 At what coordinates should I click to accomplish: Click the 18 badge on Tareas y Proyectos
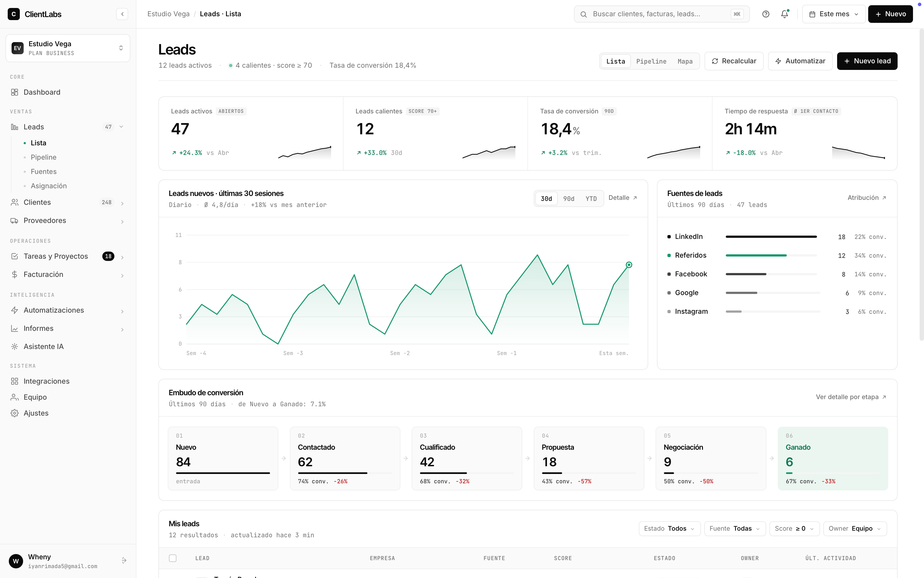click(108, 256)
